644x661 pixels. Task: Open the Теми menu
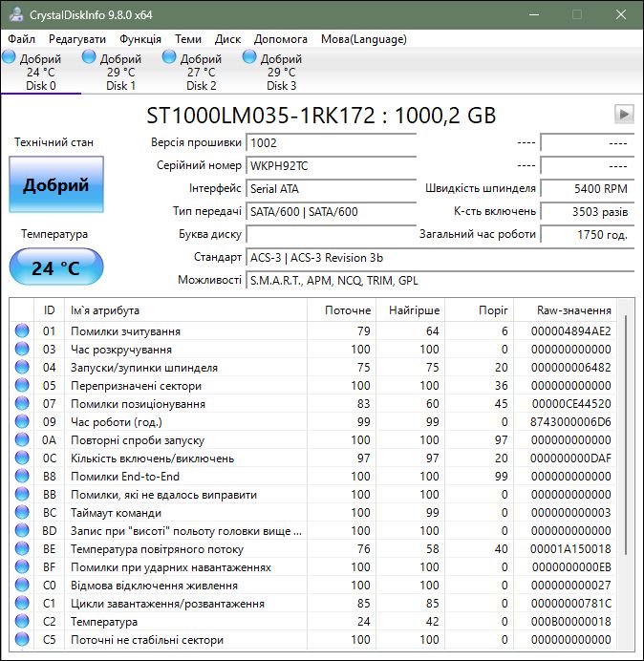[x=188, y=39]
